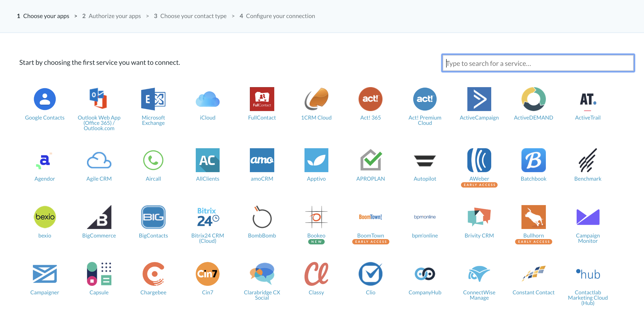Pick the Agendor icon
Screen dimensions: 644x314
tap(44, 160)
